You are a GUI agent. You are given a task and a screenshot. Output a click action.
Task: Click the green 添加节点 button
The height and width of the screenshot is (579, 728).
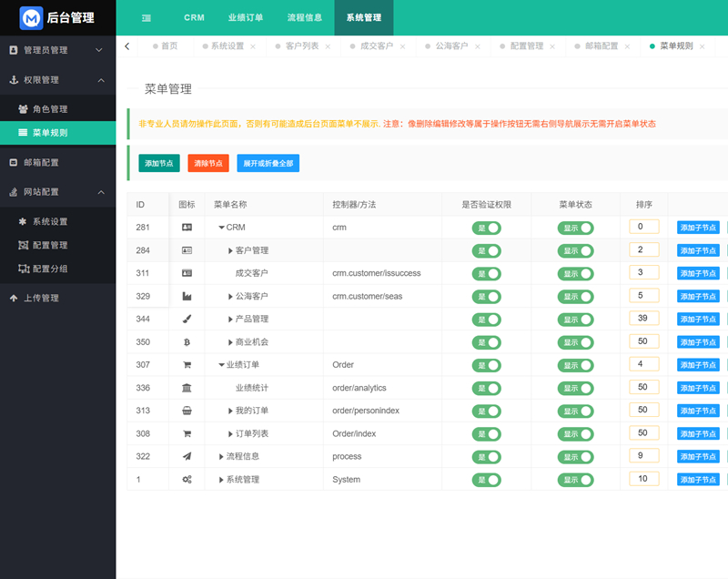pos(159,163)
